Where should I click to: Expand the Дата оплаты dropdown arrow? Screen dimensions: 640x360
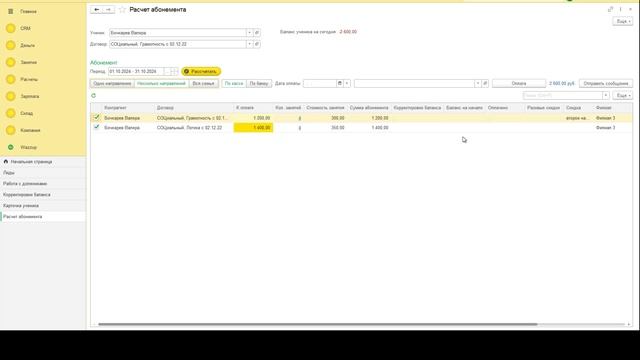(x=347, y=83)
